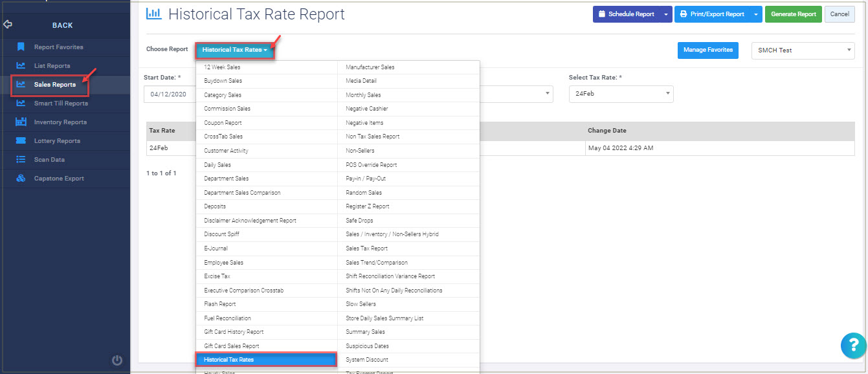This screenshot has width=868, height=374.
Task: Click the Smart Till Reports icon
Action: [x=21, y=103]
